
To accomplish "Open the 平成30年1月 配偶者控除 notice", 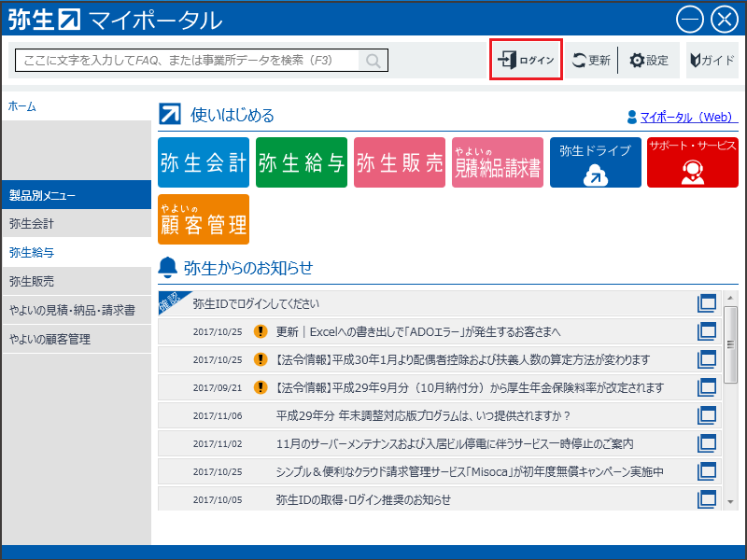I will tap(439, 359).
